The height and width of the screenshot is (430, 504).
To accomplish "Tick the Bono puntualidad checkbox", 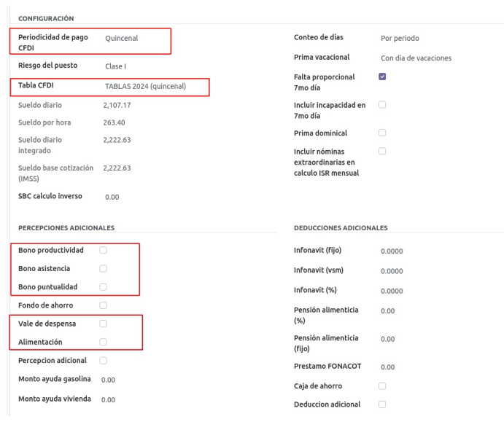I will tap(103, 286).
